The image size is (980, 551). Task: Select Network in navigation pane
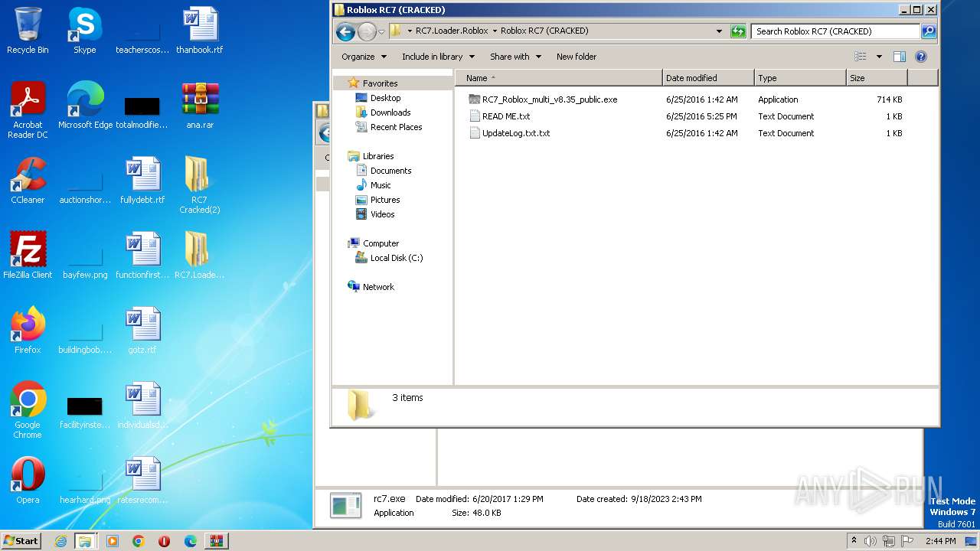[378, 287]
